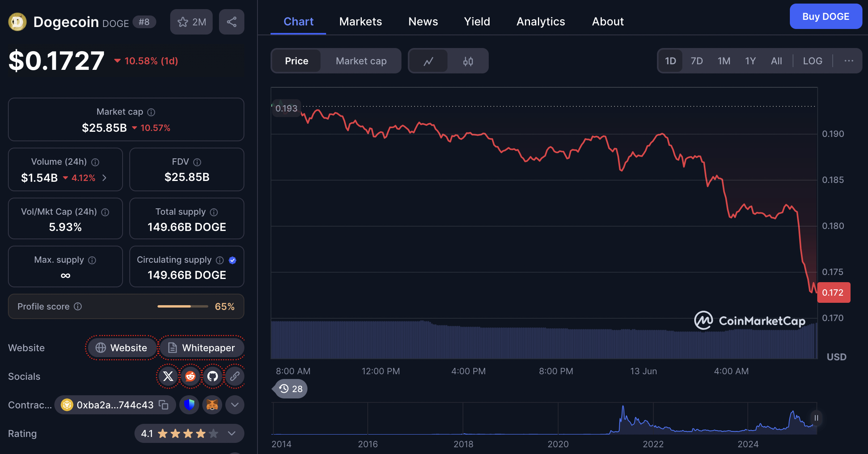The width and height of the screenshot is (868, 454).
Task: Expand the contracts dropdown chevron
Action: pos(235,405)
